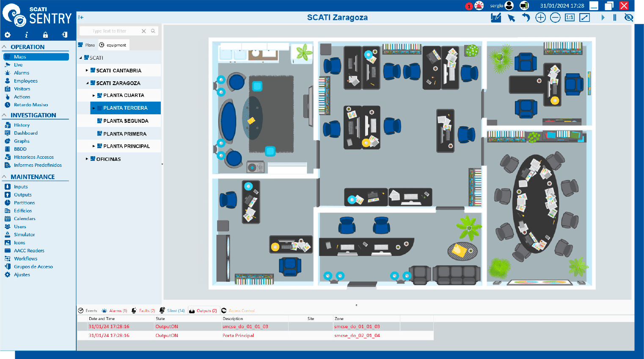Select the Porta Principal output row
This screenshot has width=644, height=359.
coord(255,335)
